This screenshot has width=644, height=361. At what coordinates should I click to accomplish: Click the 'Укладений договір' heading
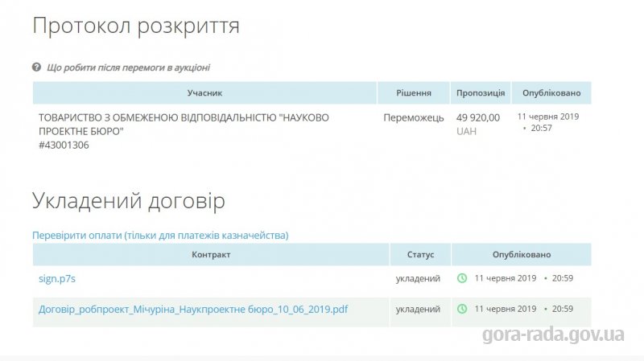click(129, 201)
